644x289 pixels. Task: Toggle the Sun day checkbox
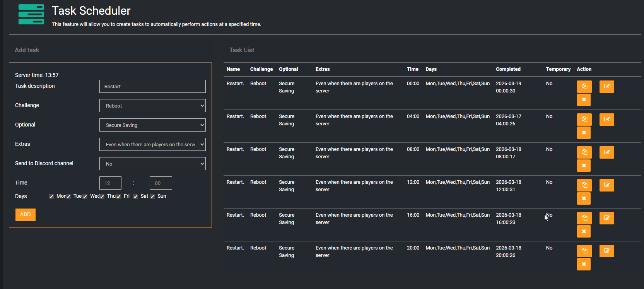pyautogui.click(x=152, y=197)
